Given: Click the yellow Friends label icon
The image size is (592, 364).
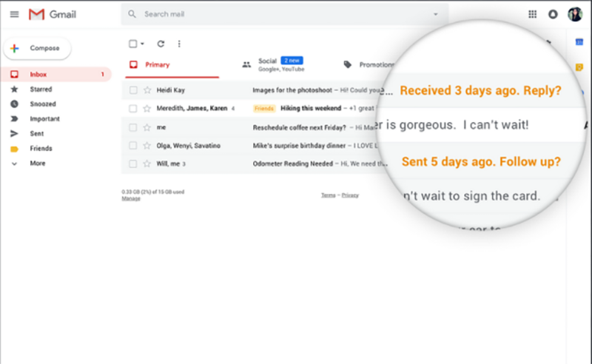Looking at the screenshot, I should coord(14,149).
